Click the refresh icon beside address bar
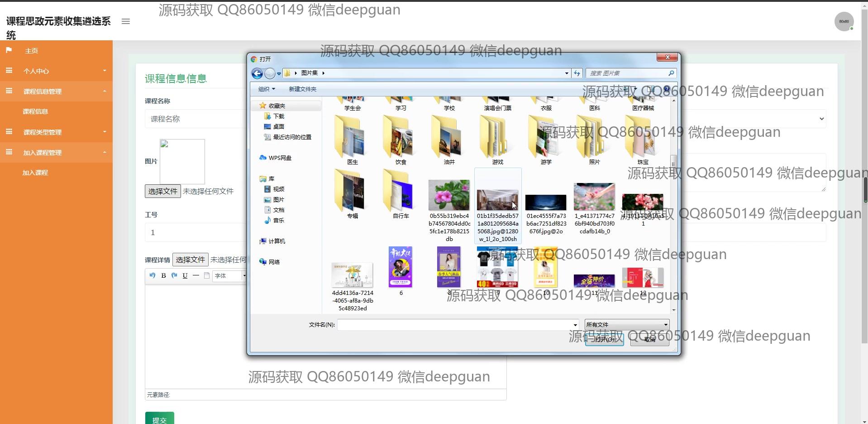The height and width of the screenshot is (424, 868). [577, 73]
